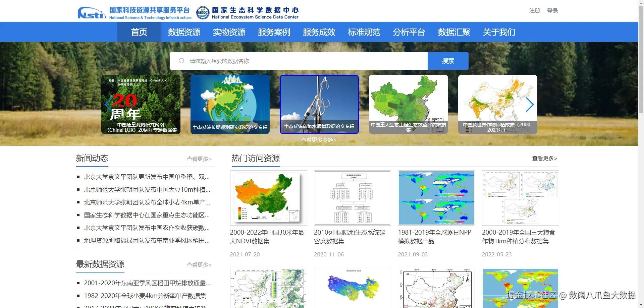Open the 实物资源 menu item
644x308 pixels.
pos(229,32)
